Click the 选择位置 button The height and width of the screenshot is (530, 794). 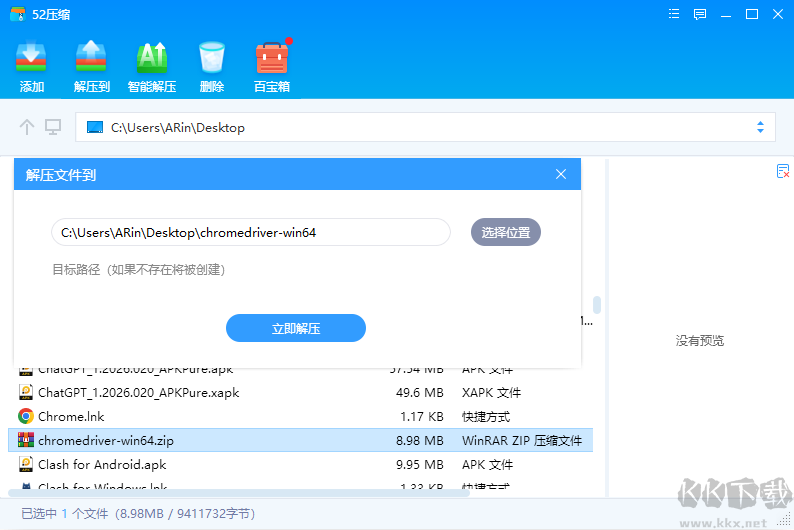[506, 232]
